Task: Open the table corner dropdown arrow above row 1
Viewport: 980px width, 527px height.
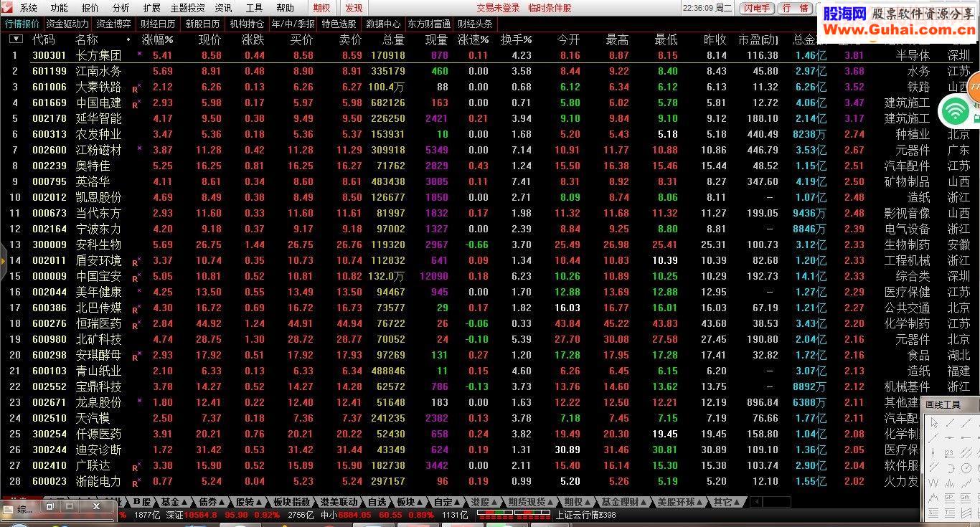Action: click(x=16, y=39)
